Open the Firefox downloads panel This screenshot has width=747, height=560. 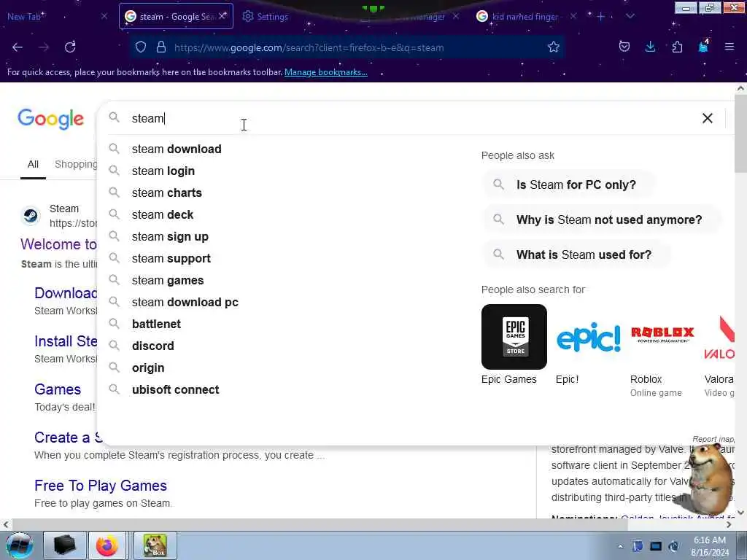click(650, 47)
